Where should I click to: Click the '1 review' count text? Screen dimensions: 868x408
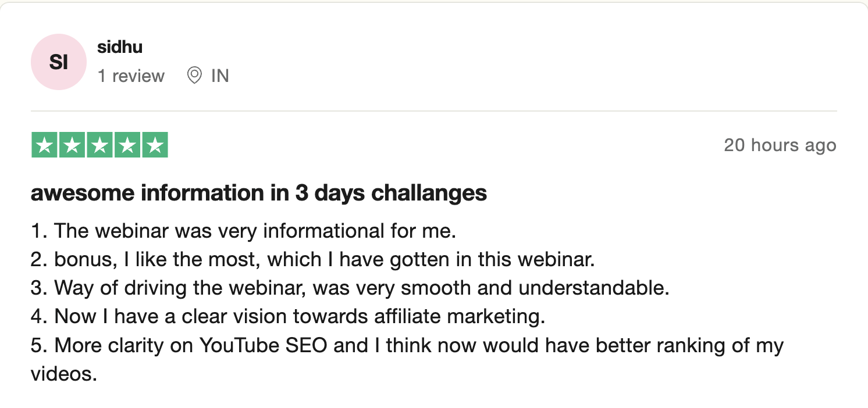[x=131, y=76]
